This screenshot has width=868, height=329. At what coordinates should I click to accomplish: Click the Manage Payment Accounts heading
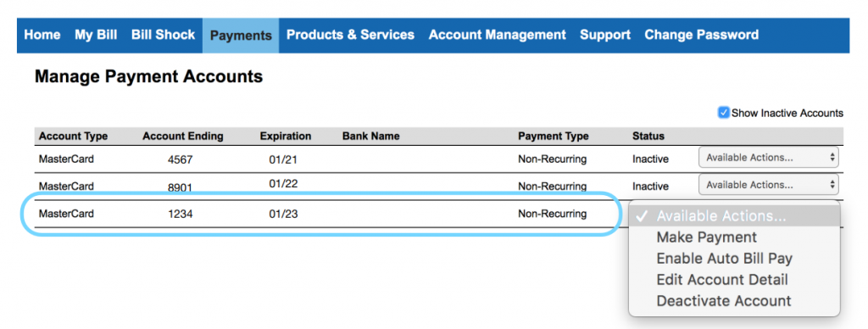tap(148, 77)
